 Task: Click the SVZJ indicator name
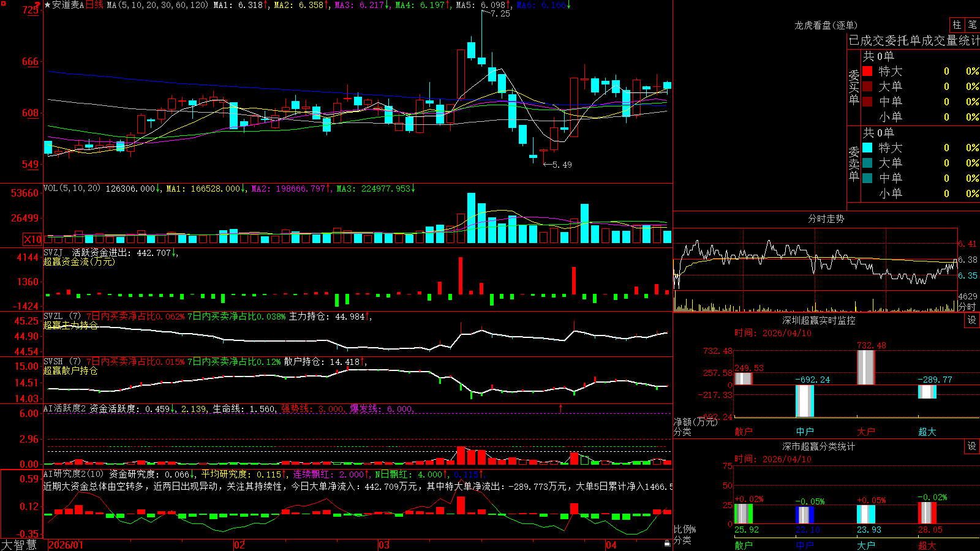pyautogui.click(x=53, y=252)
